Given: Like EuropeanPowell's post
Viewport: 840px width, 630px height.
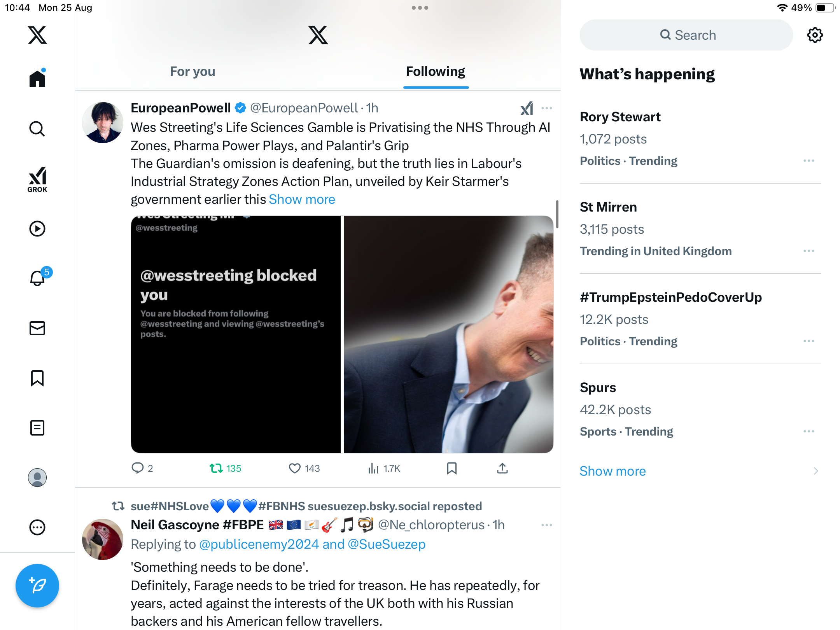Looking at the screenshot, I should point(295,468).
